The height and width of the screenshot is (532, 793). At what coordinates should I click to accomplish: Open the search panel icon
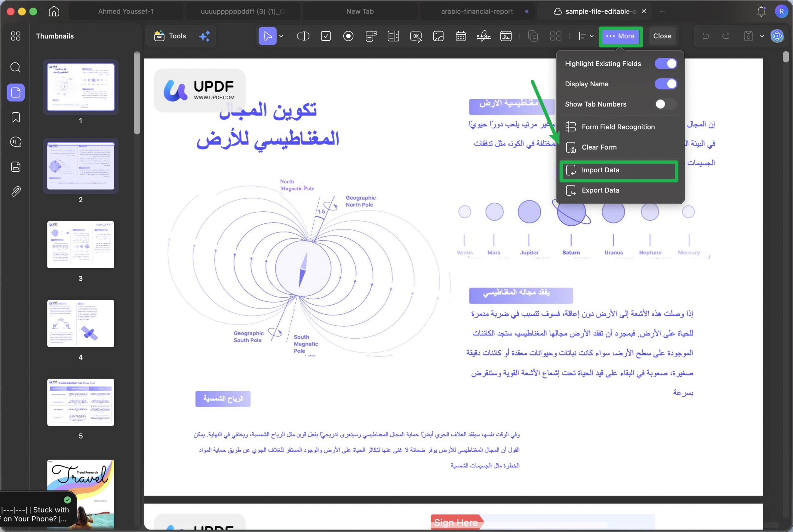pos(15,67)
